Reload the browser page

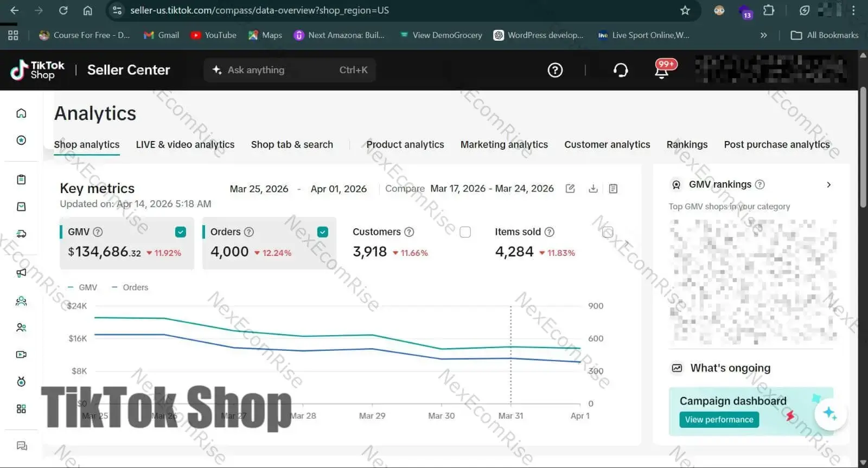tap(63, 10)
